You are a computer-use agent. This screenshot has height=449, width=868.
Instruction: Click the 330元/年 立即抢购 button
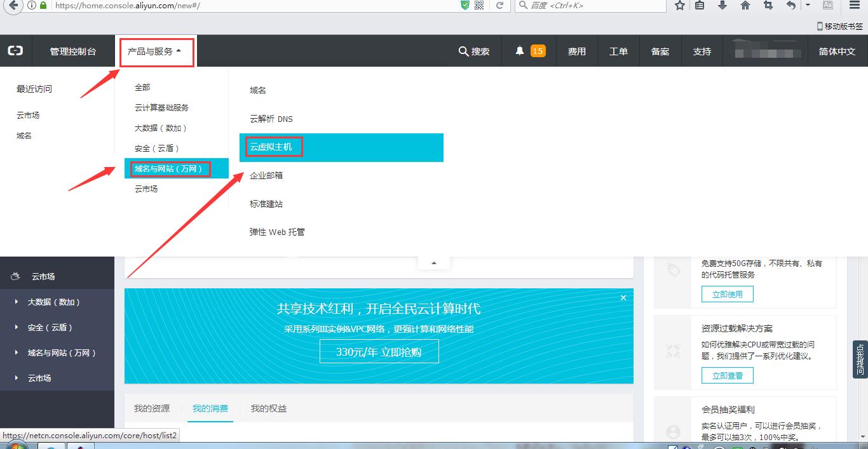379,351
